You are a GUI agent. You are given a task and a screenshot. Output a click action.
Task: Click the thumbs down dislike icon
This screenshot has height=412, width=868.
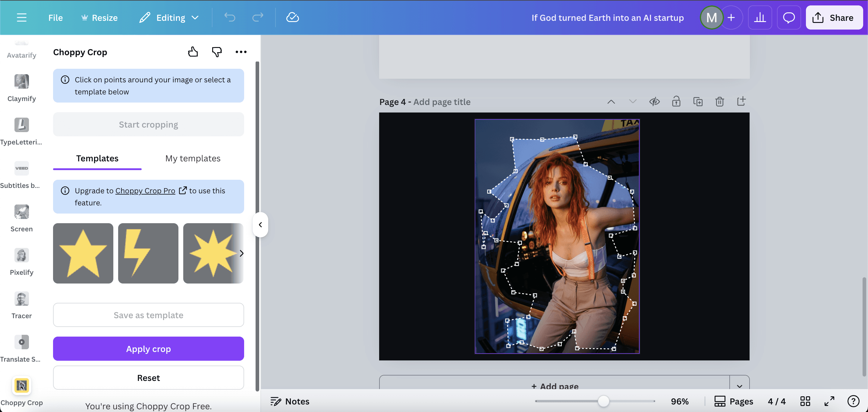(217, 52)
